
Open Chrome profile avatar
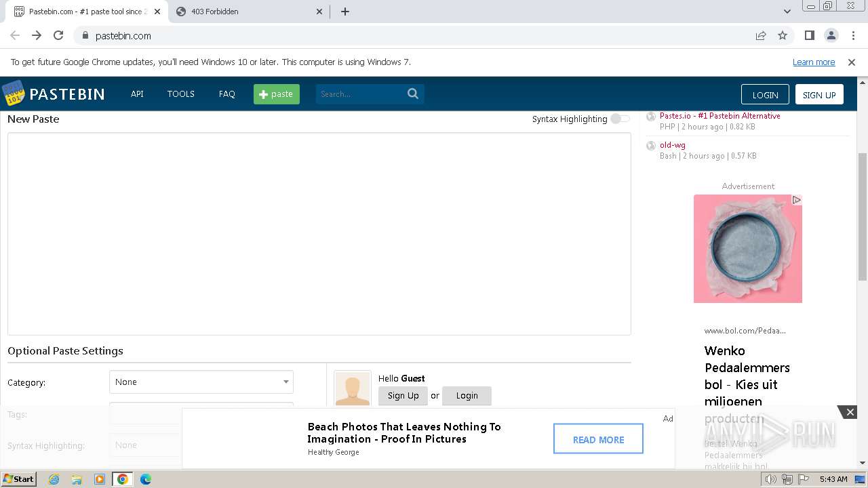coord(831,35)
